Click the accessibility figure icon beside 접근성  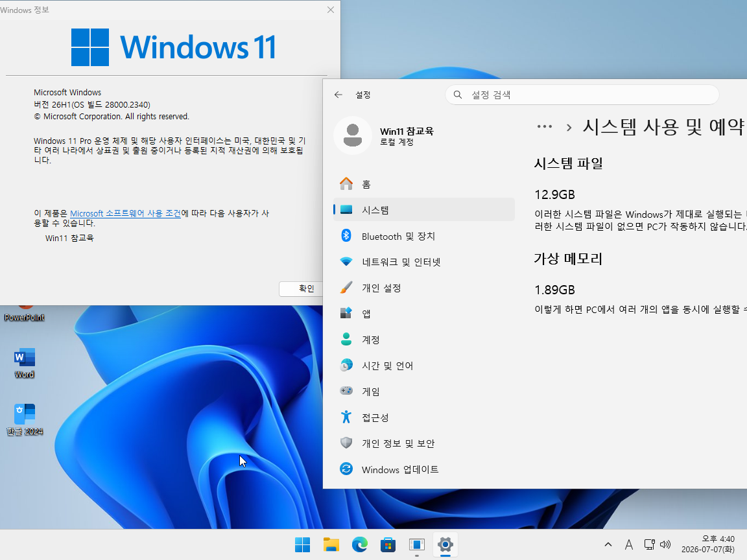click(346, 417)
